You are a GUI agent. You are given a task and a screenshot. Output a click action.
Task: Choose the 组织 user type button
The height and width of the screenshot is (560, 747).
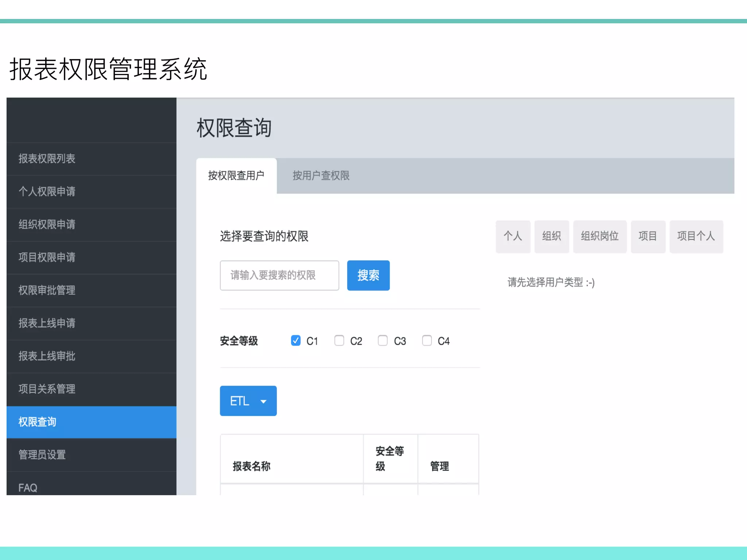(551, 236)
